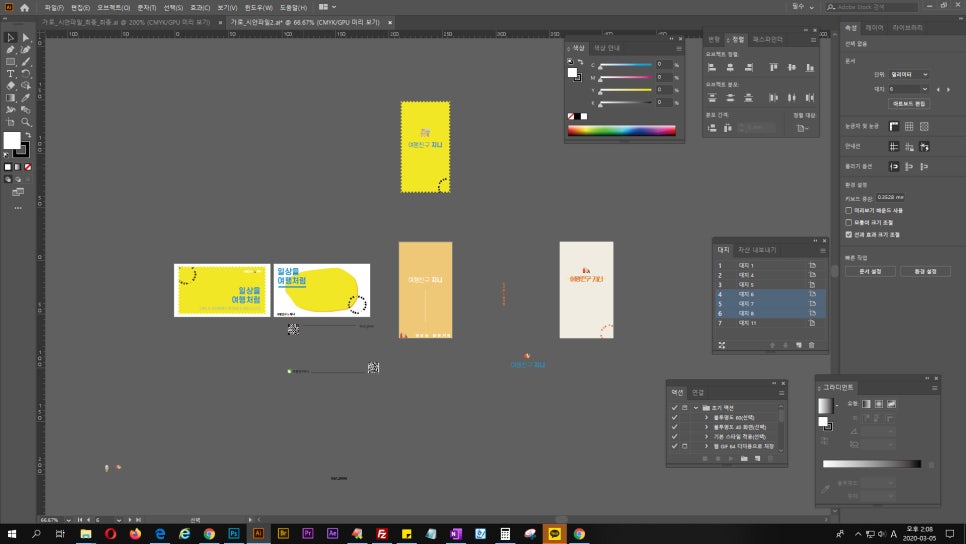Open the 오브젝트(O) menu

113,7
